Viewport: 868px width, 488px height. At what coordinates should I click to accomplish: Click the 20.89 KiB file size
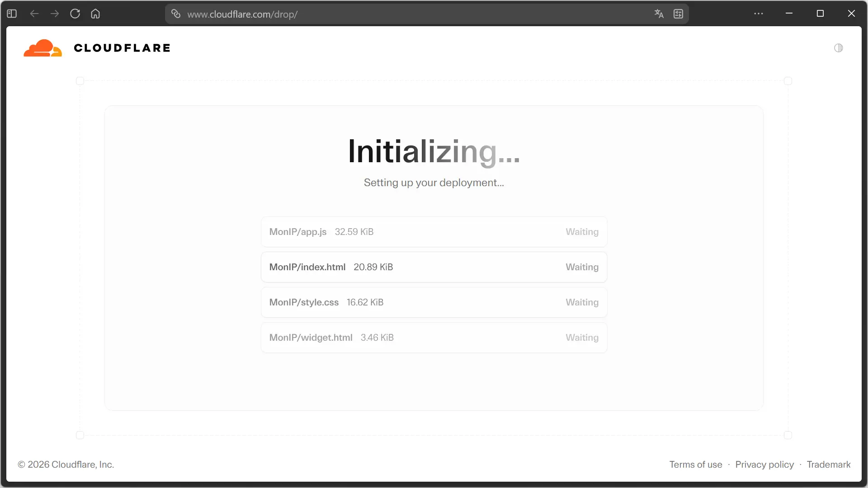373,267
